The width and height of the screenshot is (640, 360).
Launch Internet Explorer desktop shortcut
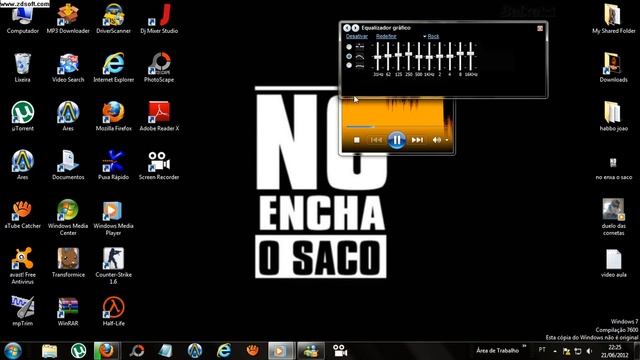[x=113, y=67]
